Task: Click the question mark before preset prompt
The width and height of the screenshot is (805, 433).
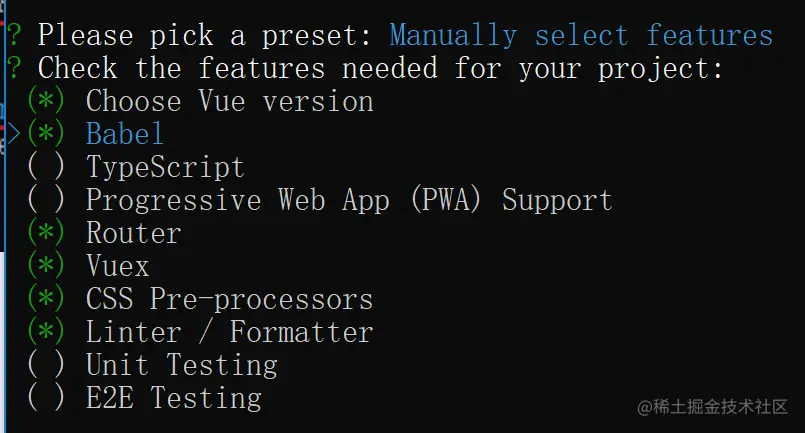Action: point(14,36)
